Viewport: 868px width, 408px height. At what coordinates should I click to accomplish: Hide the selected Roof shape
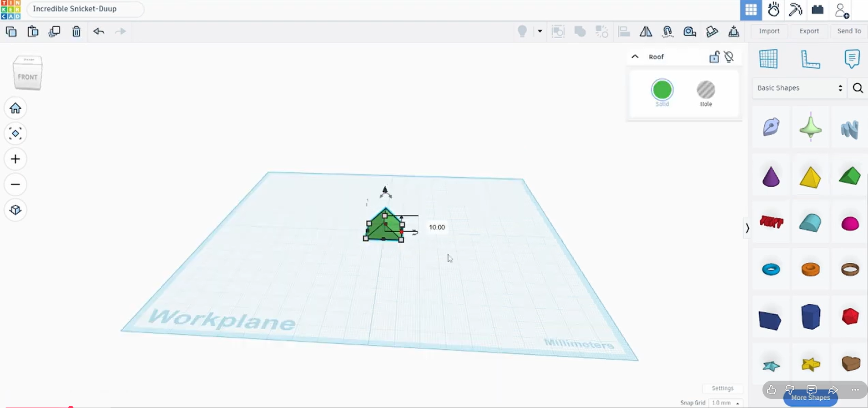click(x=729, y=56)
